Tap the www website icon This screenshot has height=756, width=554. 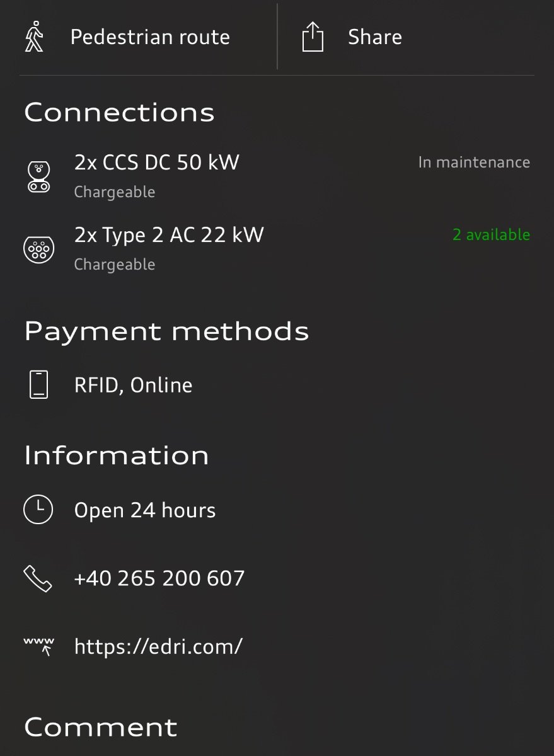coord(39,646)
